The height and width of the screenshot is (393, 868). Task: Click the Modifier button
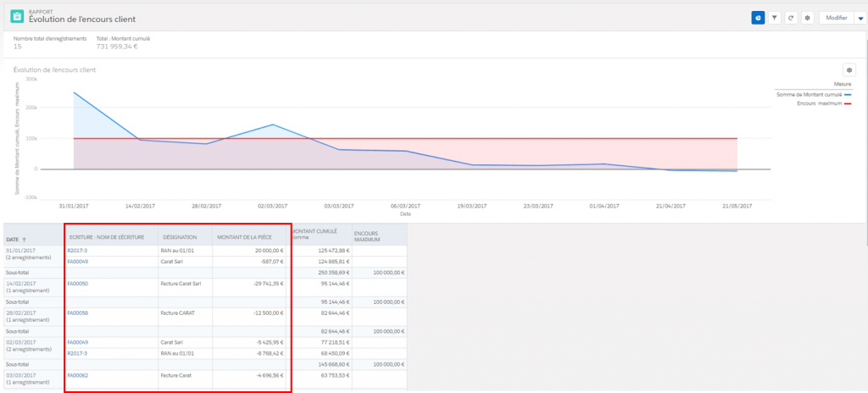pos(835,17)
